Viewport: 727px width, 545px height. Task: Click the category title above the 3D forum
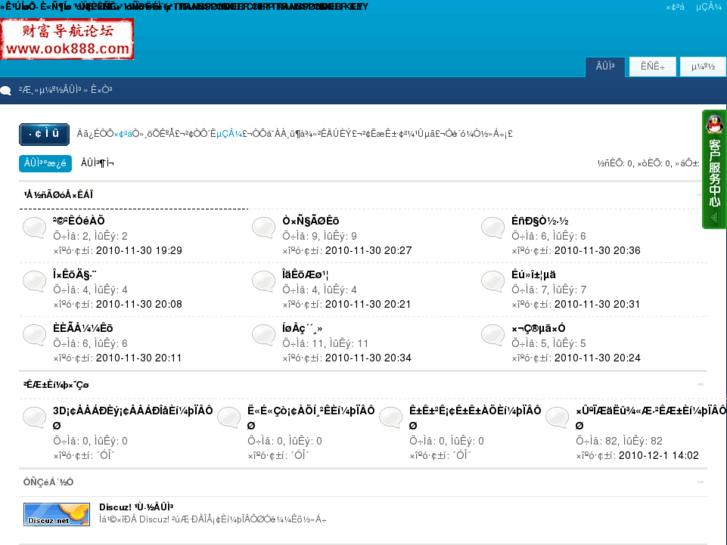click(x=56, y=385)
